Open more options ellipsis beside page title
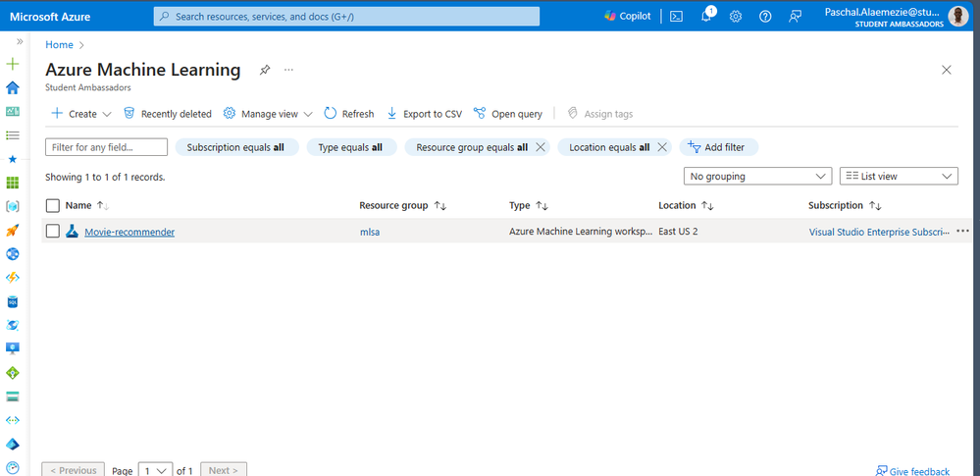This screenshot has height=476, width=980. (288, 70)
